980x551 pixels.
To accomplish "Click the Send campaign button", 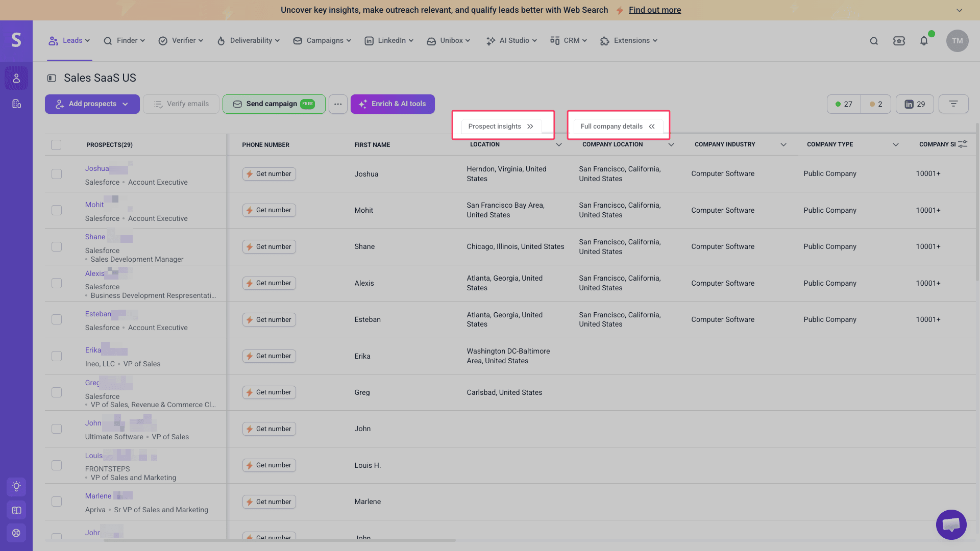I will pyautogui.click(x=274, y=104).
